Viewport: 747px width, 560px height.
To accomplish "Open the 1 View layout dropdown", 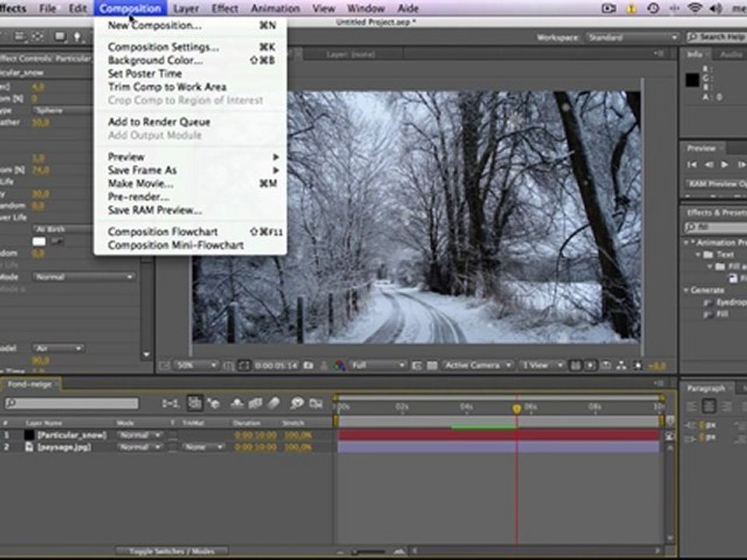I will 542,366.
